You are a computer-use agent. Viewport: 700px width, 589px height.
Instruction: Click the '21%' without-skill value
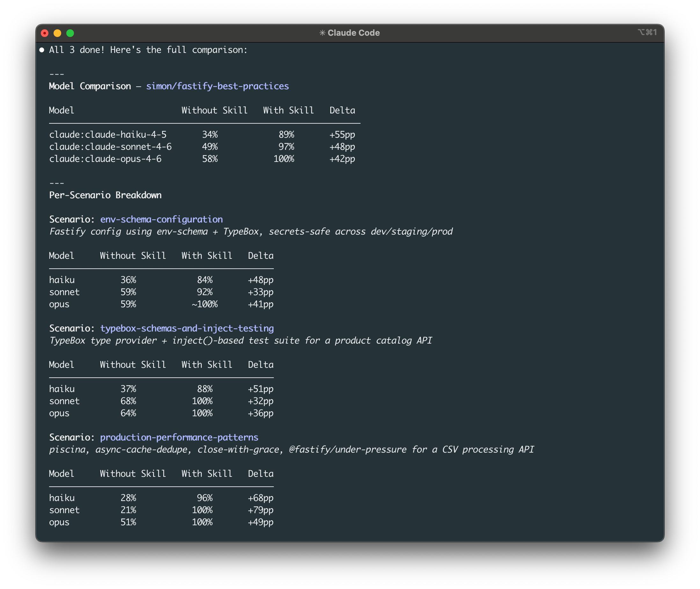(x=128, y=510)
